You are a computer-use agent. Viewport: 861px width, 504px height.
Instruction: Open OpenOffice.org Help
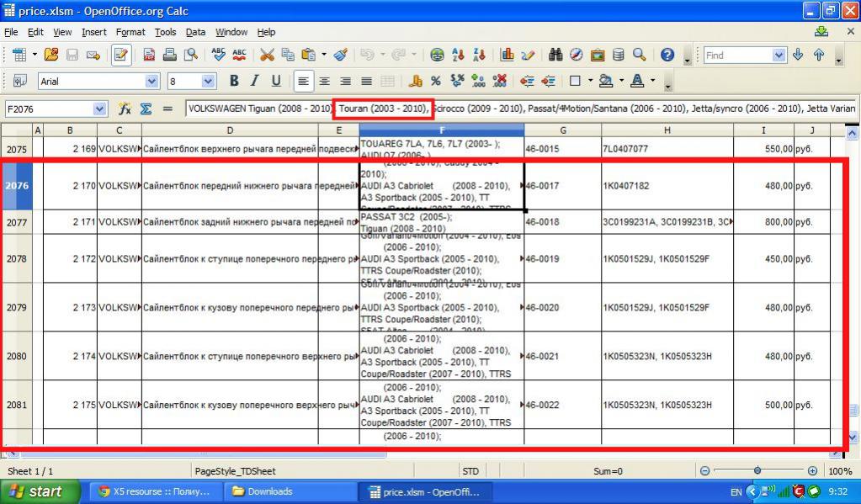tap(667, 55)
